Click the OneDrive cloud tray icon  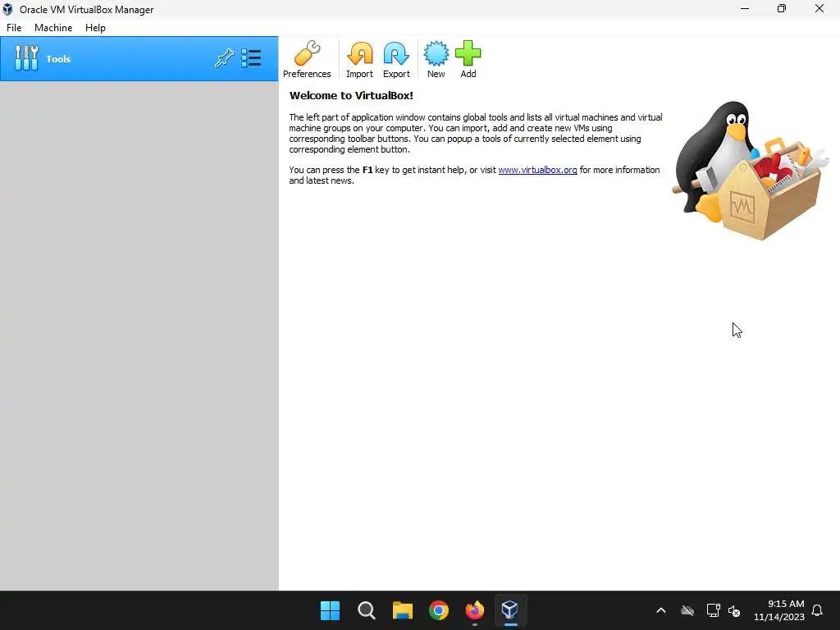pos(687,610)
